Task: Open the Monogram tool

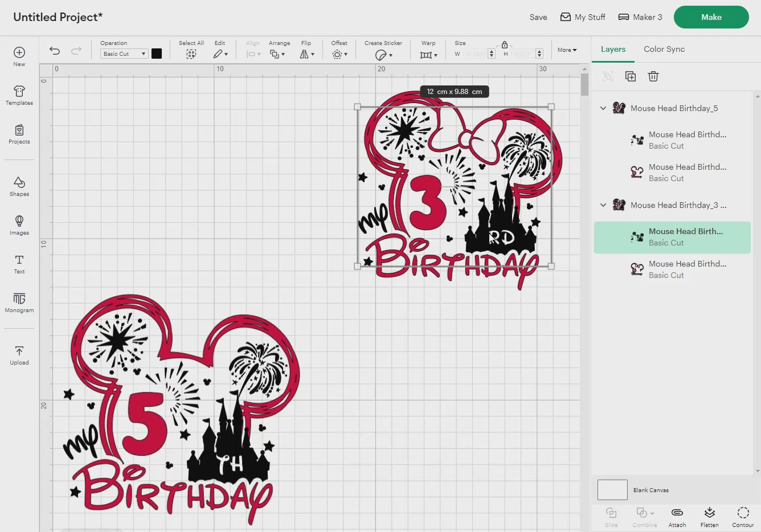Action: click(x=19, y=302)
